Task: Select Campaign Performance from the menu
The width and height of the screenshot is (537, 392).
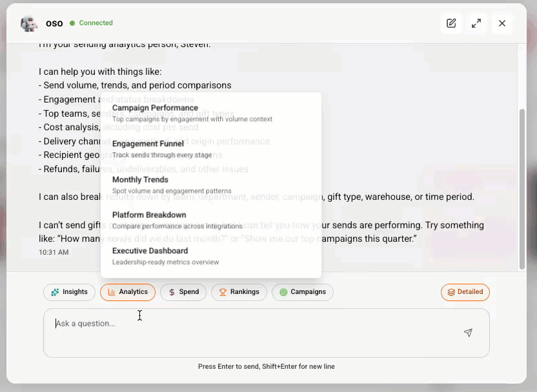Action: click(211, 113)
